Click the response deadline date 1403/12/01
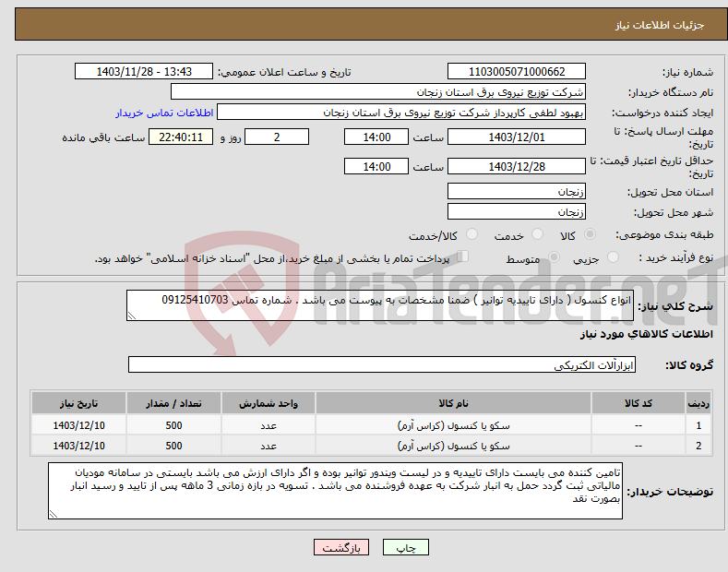The height and width of the screenshot is (572, 728). [x=517, y=137]
